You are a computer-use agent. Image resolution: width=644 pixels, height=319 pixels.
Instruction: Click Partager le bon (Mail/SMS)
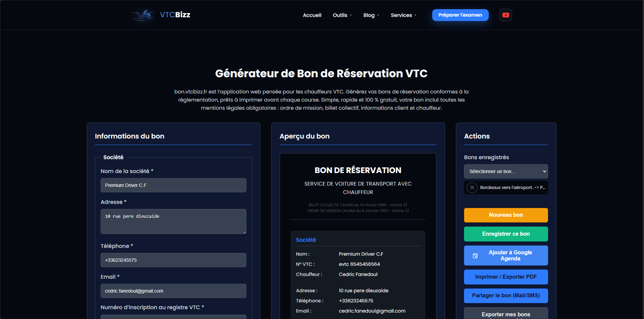pos(506,296)
